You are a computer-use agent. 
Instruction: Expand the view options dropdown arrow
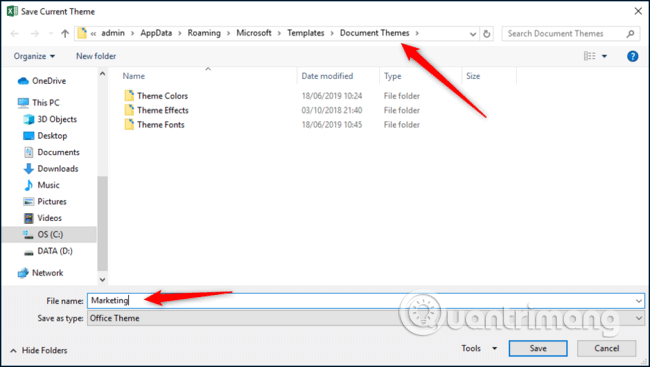(604, 56)
